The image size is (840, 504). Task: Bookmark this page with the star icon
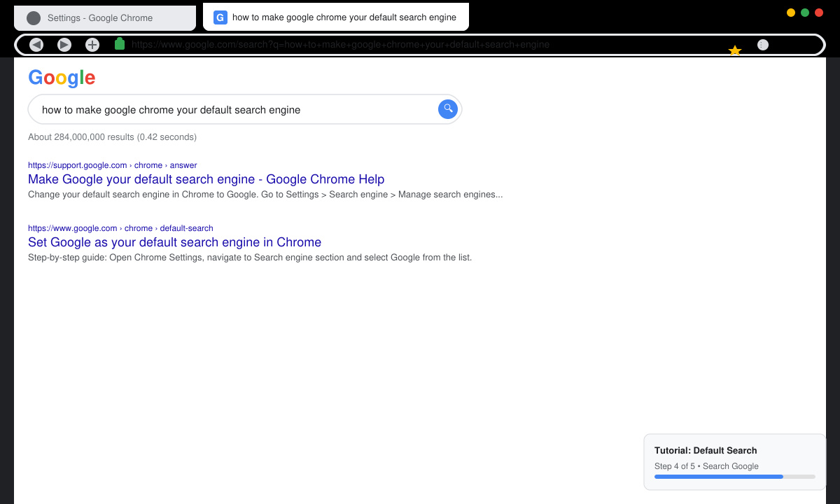point(735,50)
